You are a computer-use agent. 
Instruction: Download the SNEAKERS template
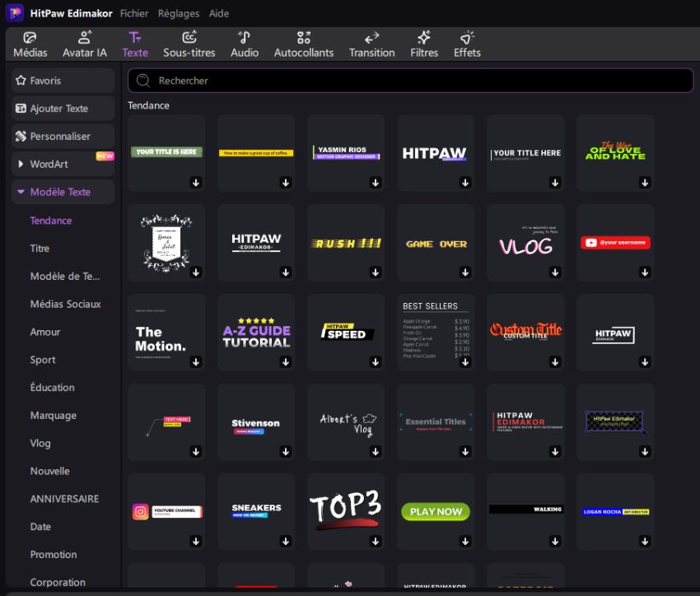pos(286,542)
